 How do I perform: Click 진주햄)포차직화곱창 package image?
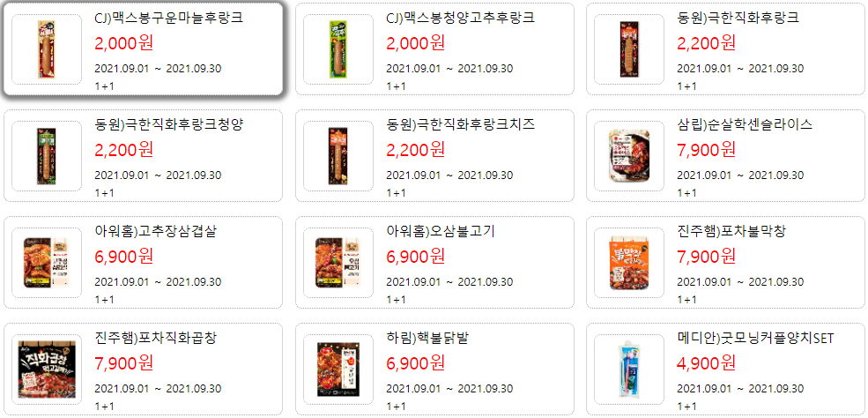click(x=47, y=369)
